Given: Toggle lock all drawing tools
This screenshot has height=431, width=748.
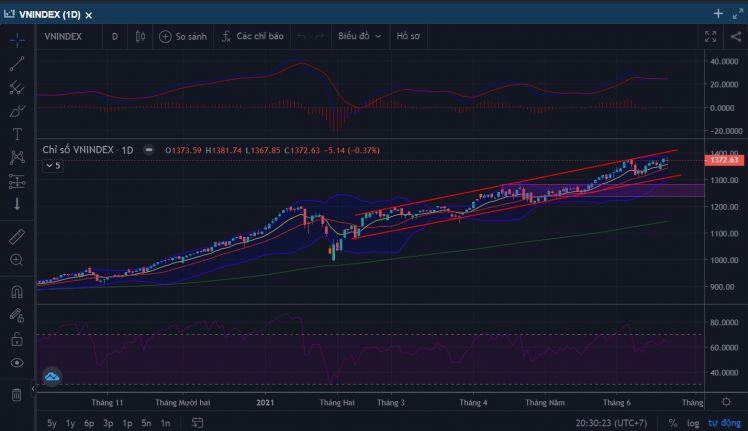Looking at the screenshot, I should pyautogui.click(x=17, y=339).
